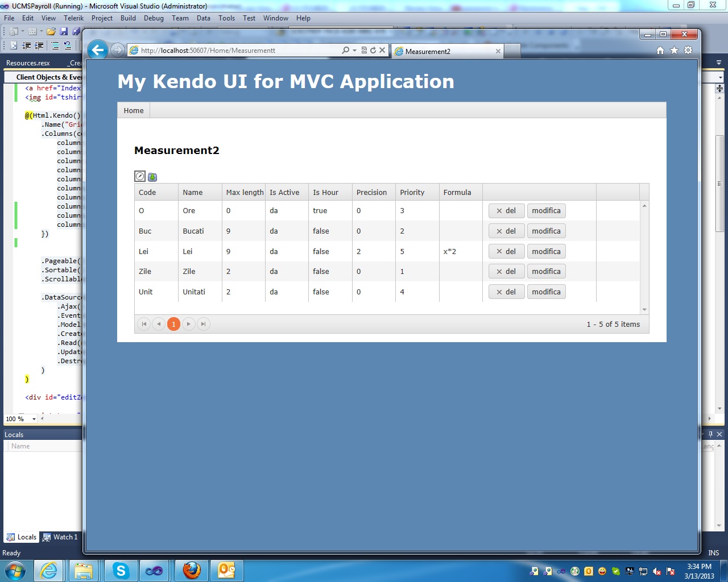Click modifica for the Zile row
The height and width of the screenshot is (582, 728).
[x=546, y=272]
